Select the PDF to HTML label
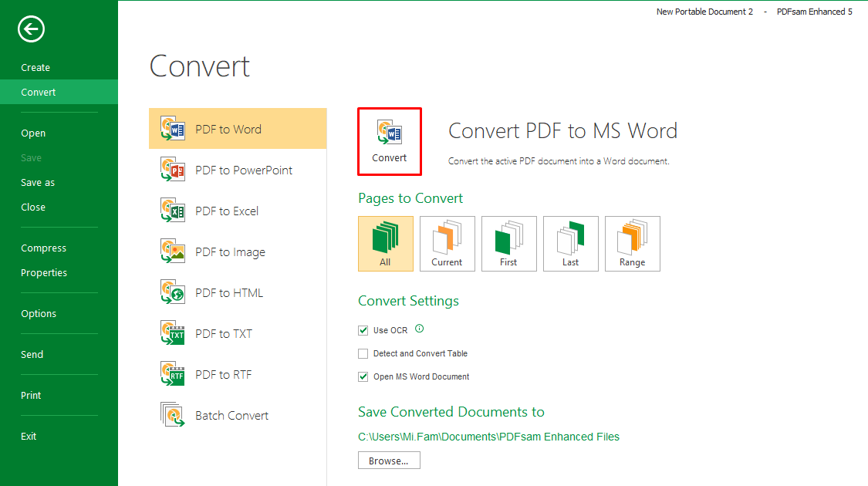868x486 pixels. [229, 293]
